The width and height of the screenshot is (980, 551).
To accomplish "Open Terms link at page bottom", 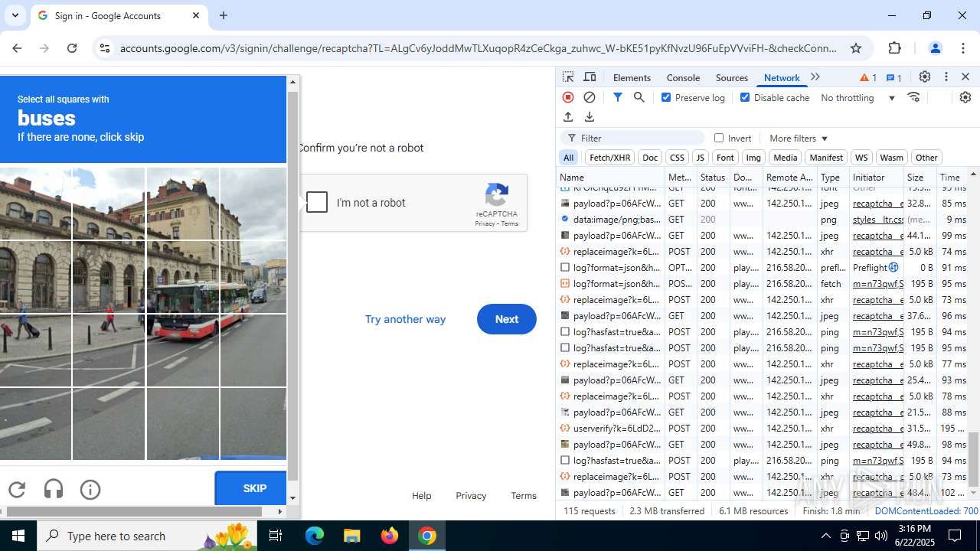I will click(x=524, y=496).
